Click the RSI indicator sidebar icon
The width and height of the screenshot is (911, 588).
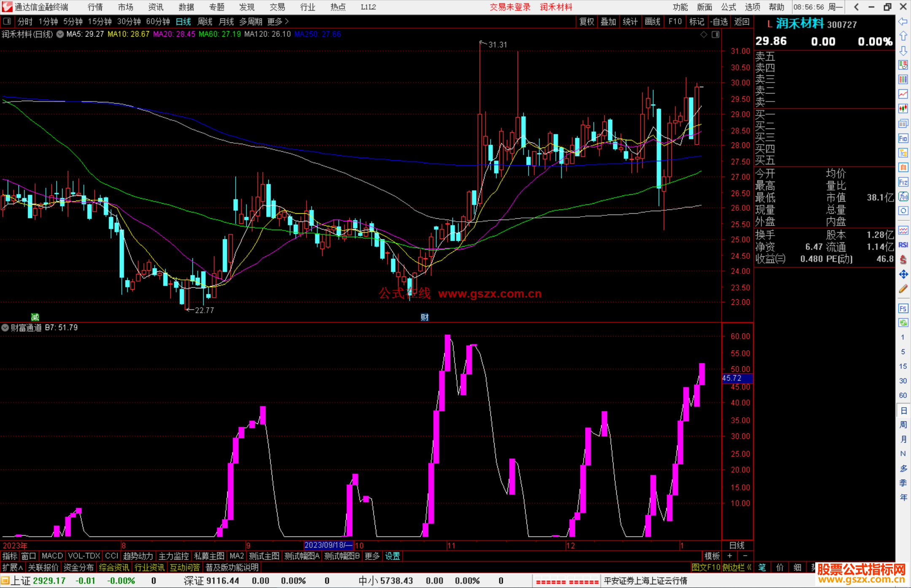(903, 245)
